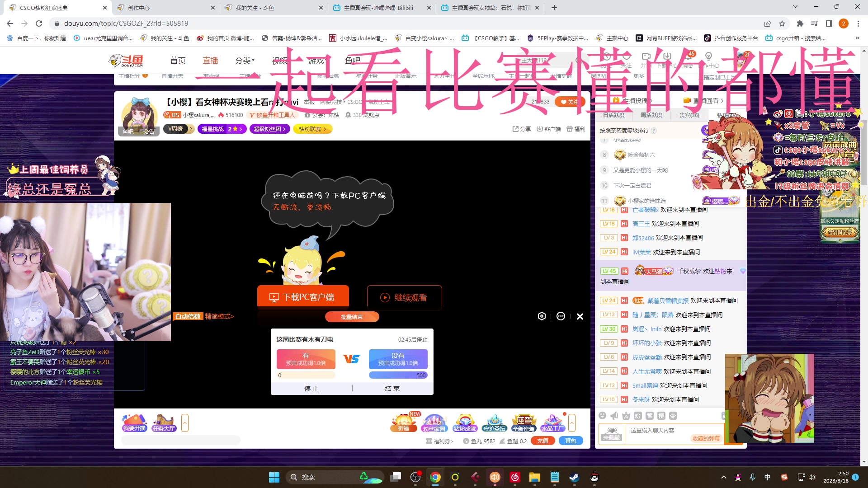Viewport: 868px width, 488px height.
Task: Open the 全新座驾 icon
Action: tap(524, 423)
